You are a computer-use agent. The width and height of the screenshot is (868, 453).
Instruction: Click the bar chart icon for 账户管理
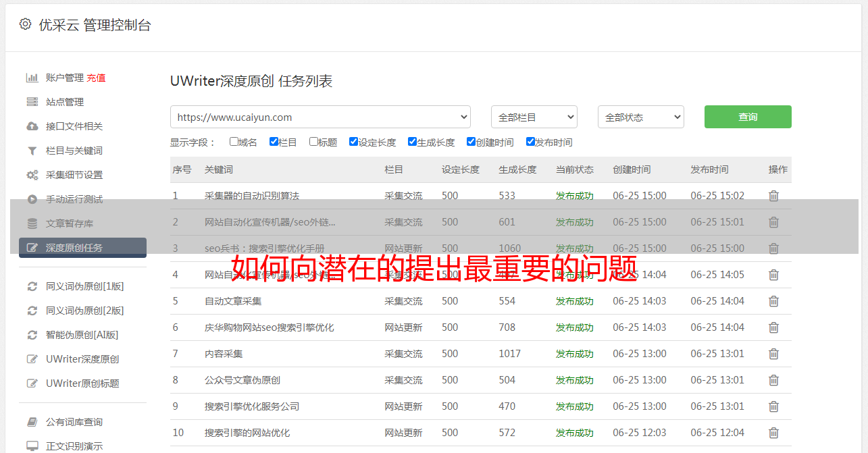(x=32, y=78)
